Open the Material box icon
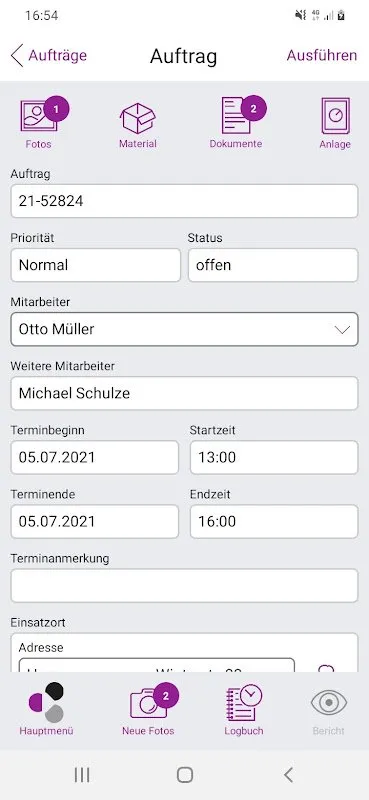This screenshot has height=800, width=369. coord(137,118)
